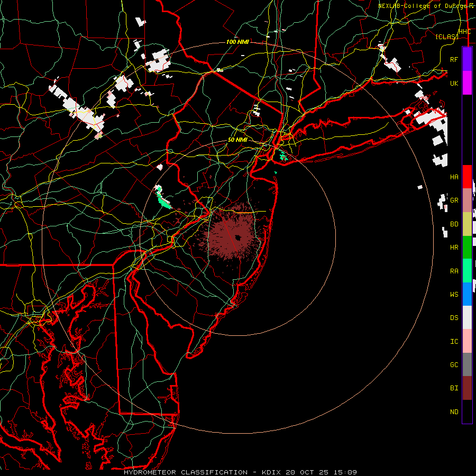Select the gray GC legend swatch
476x476 pixels.
coord(467,364)
